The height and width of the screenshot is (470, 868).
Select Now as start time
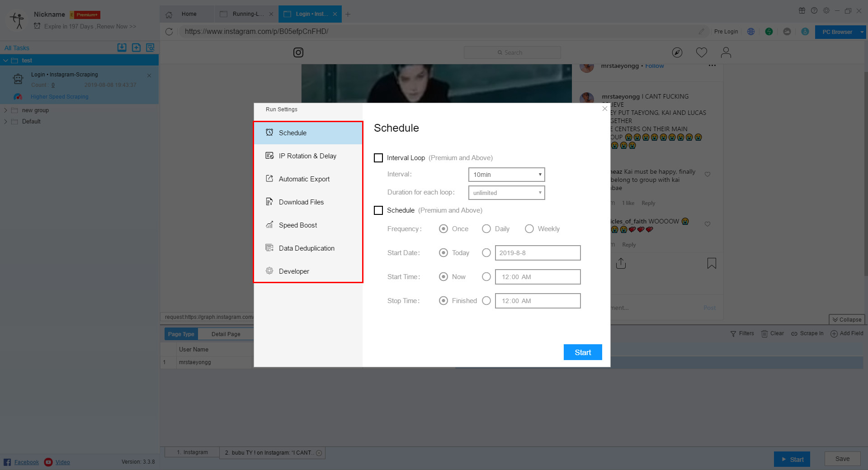[x=443, y=277]
